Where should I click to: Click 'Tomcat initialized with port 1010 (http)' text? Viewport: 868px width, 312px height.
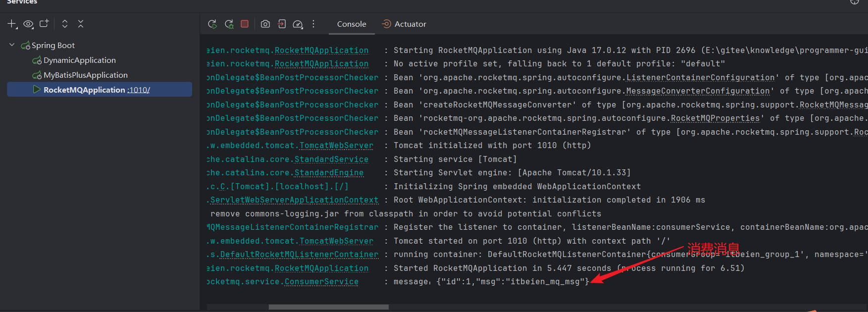click(x=492, y=146)
